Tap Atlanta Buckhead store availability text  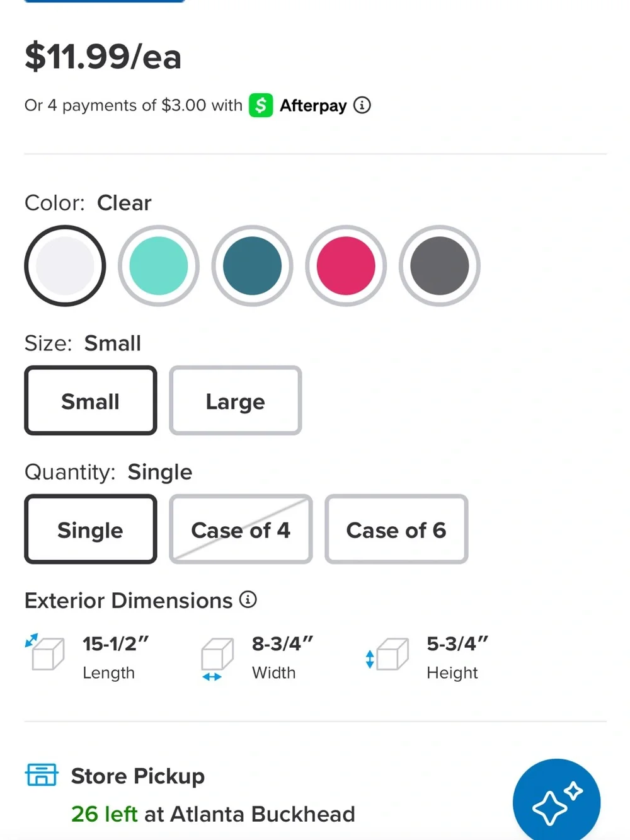213,814
